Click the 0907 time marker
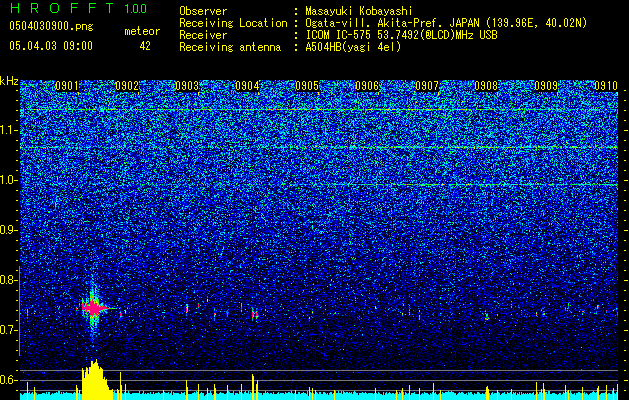This screenshot has height=400, width=629. coord(427,86)
